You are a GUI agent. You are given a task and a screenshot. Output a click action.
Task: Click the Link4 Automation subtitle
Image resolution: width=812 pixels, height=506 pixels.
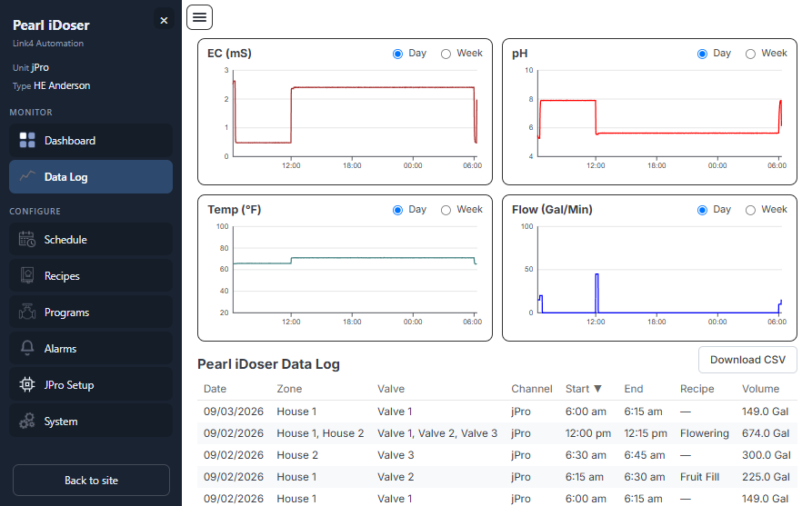(48, 44)
